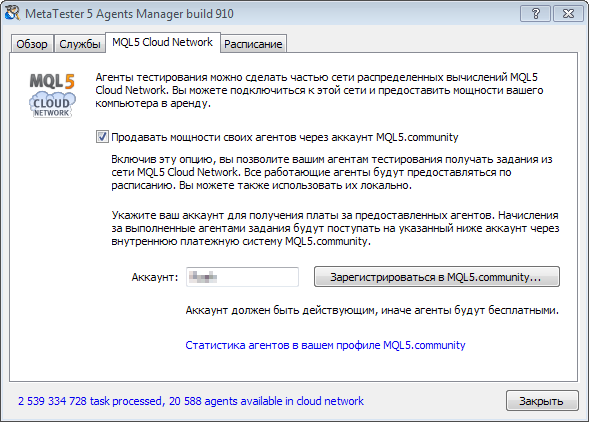The image size is (589, 422).
Task: Open Статистика агентов в вашем профиле link
Action: pos(325,345)
